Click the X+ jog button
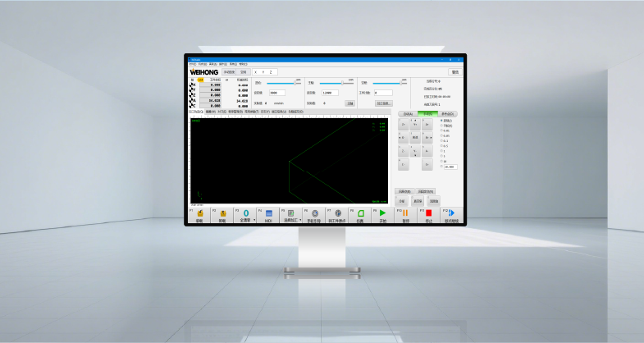Viewport: 644px width, 343px height. pyautogui.click(x=427, y=137)
